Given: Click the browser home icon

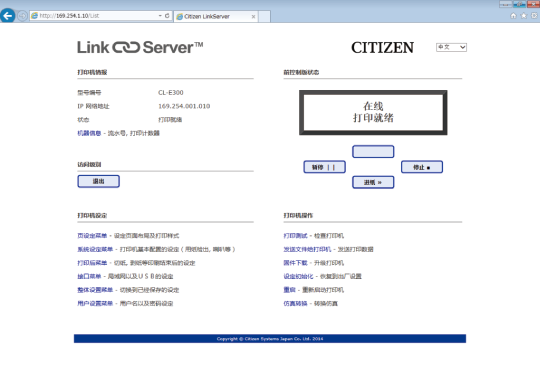Looking at the screenshot, I should pos(513,16).
